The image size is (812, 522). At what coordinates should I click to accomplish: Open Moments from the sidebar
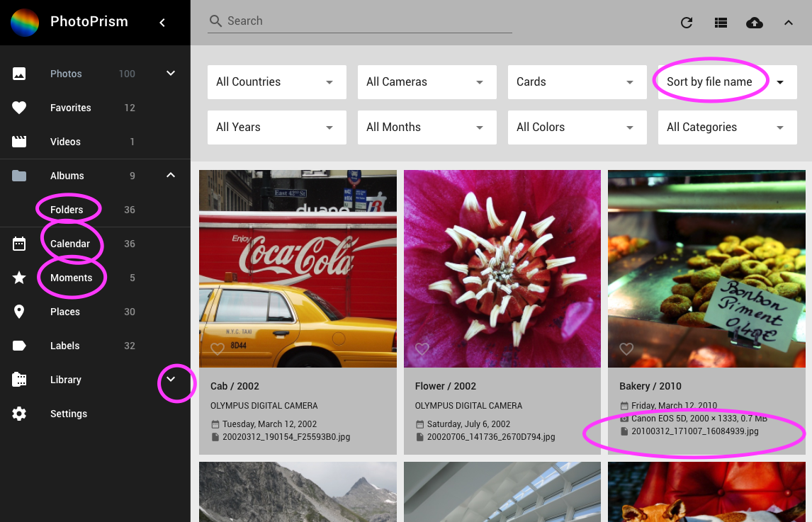[x=72, y=278]
